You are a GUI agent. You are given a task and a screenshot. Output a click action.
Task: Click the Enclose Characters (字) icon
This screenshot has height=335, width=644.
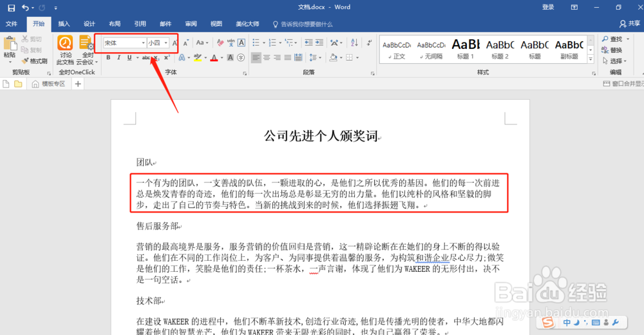point(241,57)
